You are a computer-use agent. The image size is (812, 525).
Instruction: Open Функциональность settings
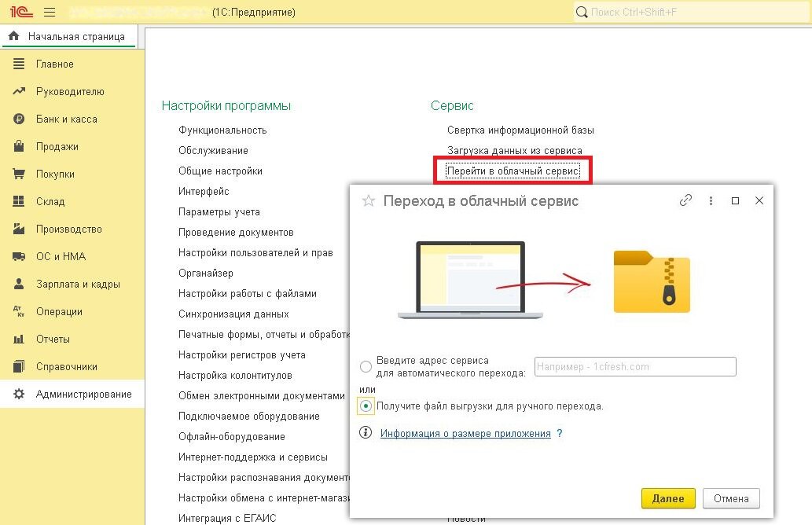pos(222,130)
